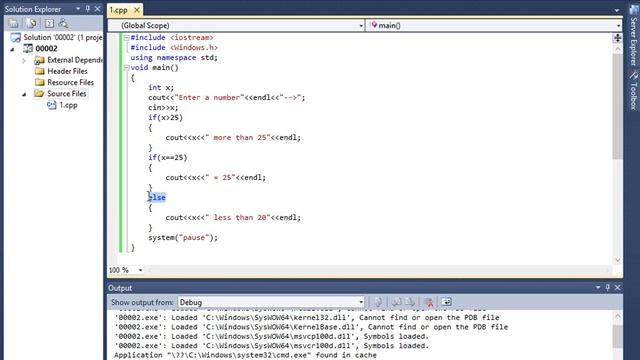Click the msvcp100d.dll Symbols loaded output line
Image resolution: width=640 pixels, height=360 pixels.
(271, 336)
